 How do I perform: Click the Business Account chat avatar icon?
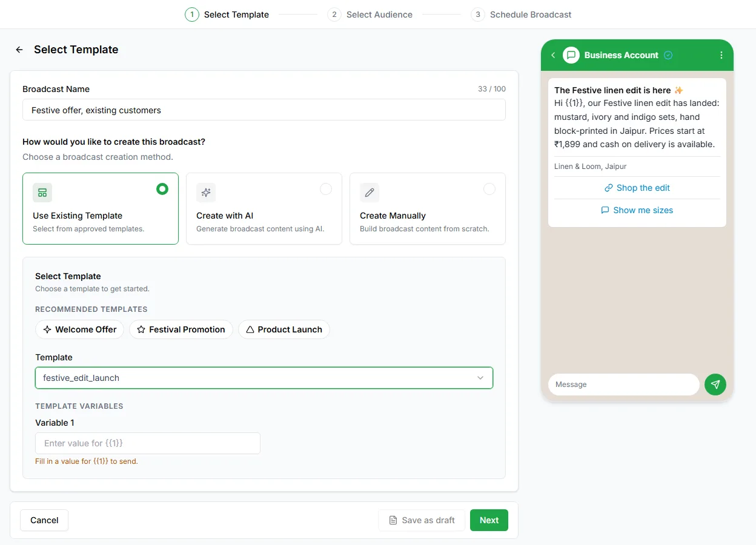pyautogui.click(x=571, y=55)
